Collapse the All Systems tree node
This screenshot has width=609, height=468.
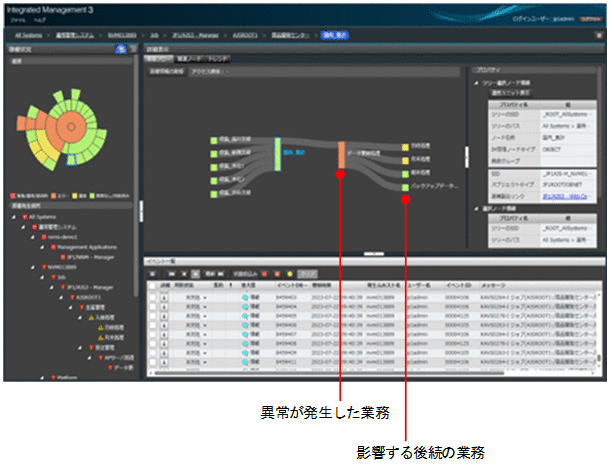coord(14,217)
